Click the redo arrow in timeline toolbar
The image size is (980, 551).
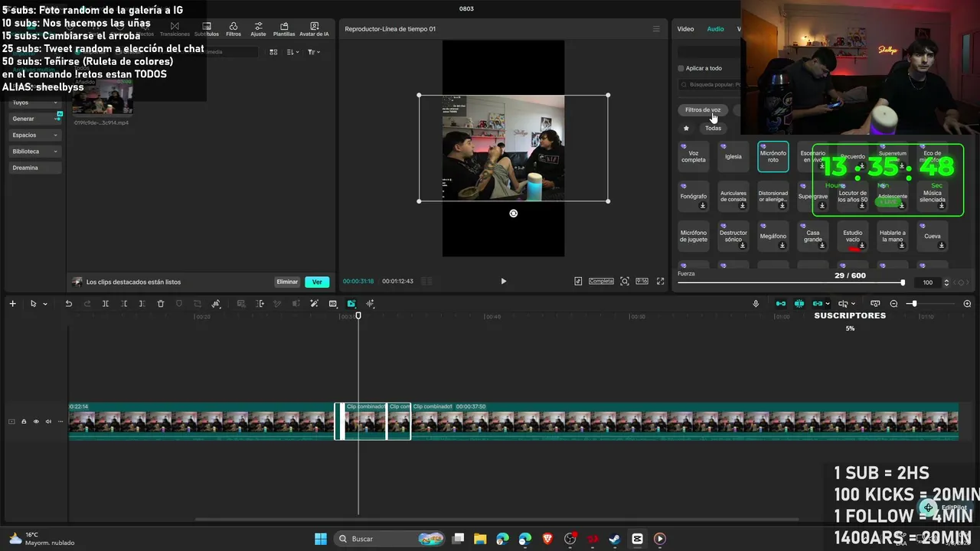click(87, 304)
